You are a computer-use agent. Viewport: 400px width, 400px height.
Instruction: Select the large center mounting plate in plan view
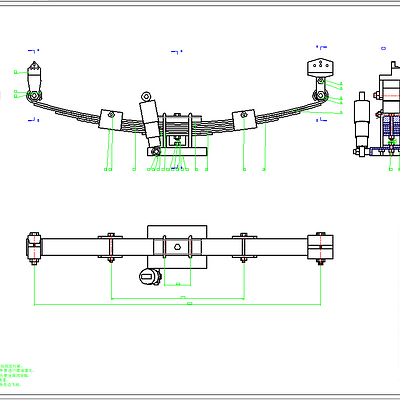177,247
